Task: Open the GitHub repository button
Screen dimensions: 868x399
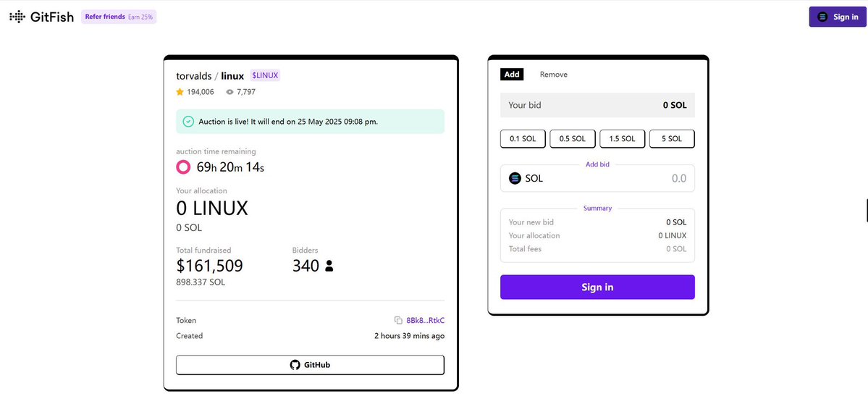Action: pos(310,365)
